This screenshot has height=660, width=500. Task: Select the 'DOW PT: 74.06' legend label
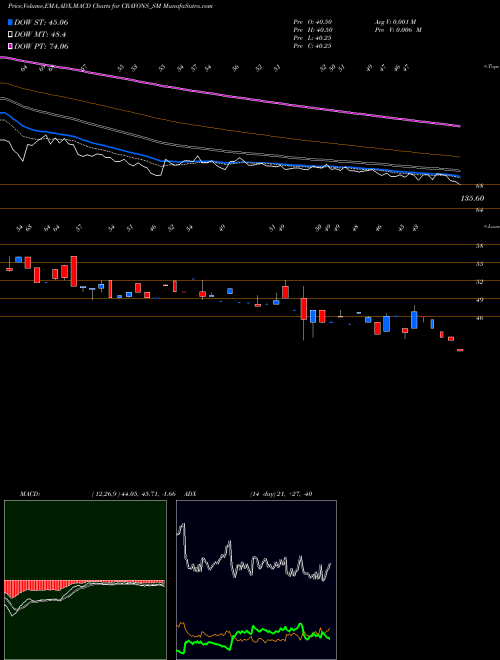coord(41,46)
